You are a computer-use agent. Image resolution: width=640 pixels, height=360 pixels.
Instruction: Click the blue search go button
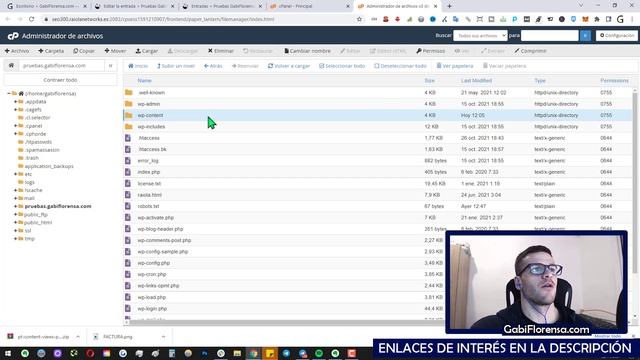tap(585, 36)
